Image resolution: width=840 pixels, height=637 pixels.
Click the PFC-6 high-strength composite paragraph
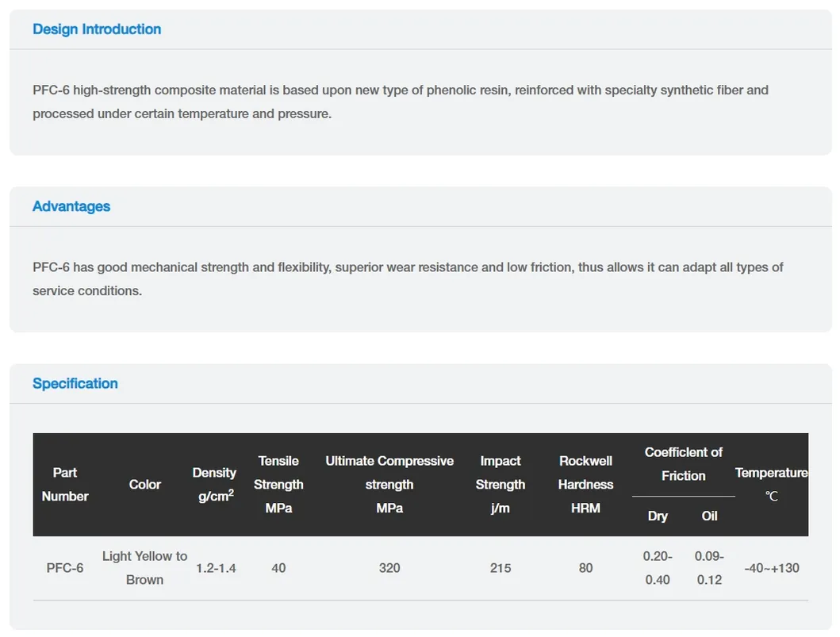(x=401, y=102)
